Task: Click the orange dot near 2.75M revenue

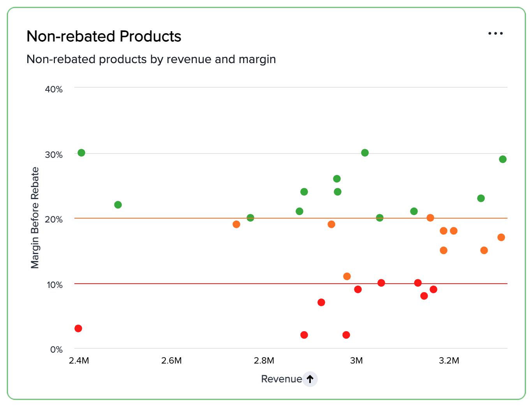Action: point(236,224)
